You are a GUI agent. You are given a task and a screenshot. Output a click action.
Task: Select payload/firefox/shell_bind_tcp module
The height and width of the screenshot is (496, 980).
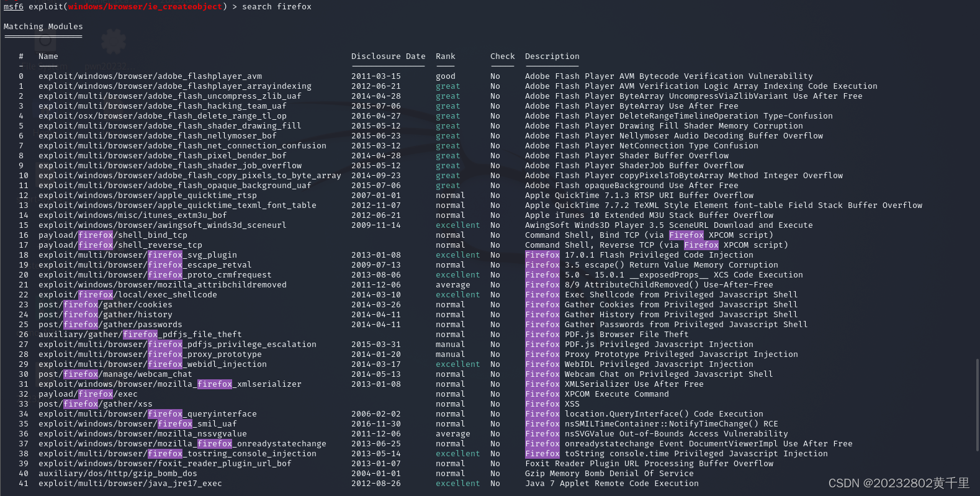tap(113, 235)
